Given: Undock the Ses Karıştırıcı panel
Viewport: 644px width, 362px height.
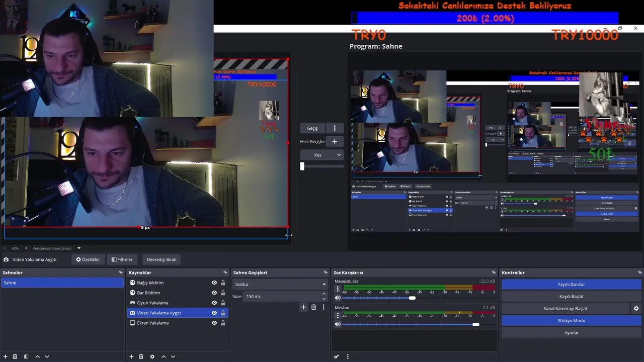Looking at the screenshot, I should [x=494, y=273].
